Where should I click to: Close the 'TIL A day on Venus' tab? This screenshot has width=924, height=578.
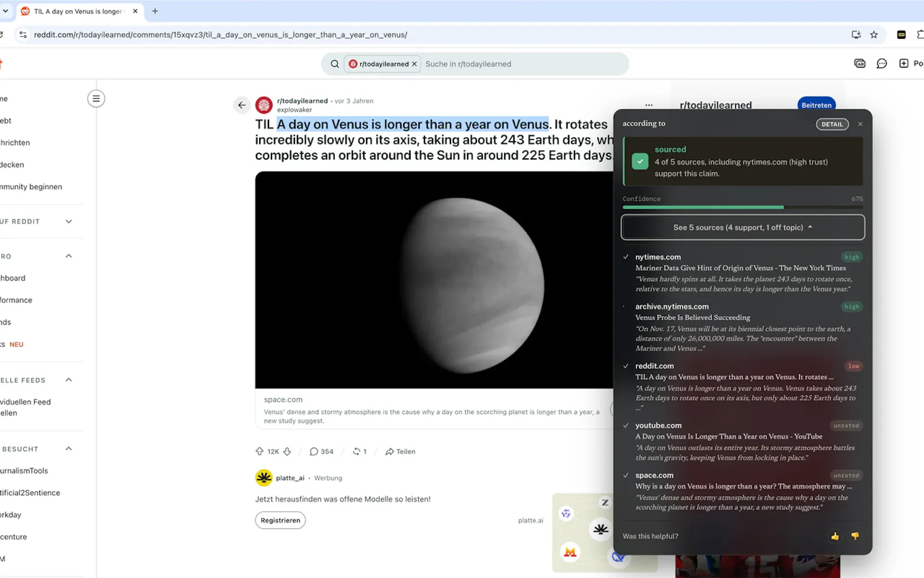pyautogui.click(x=135, y=11)
